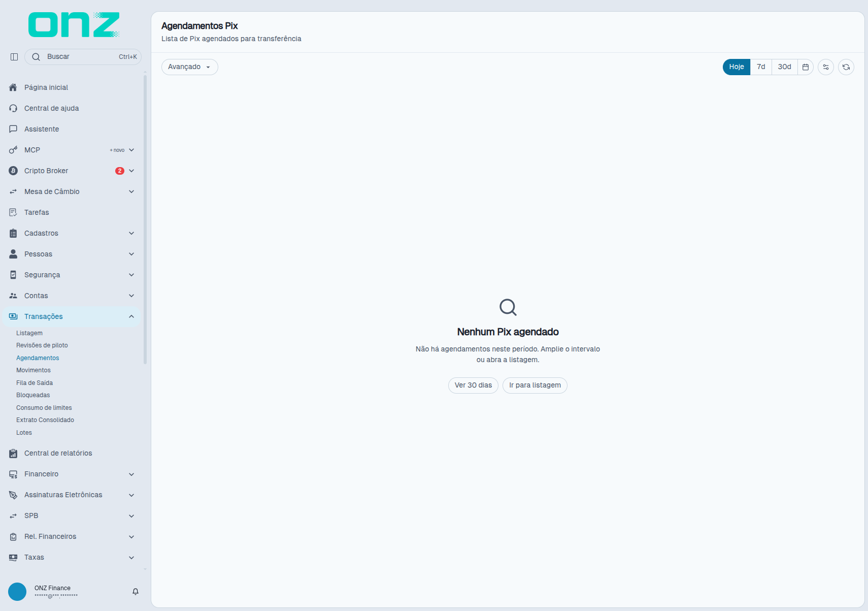
Task: Click the Central de relatórios icon
Action: [x=13, y=454]
